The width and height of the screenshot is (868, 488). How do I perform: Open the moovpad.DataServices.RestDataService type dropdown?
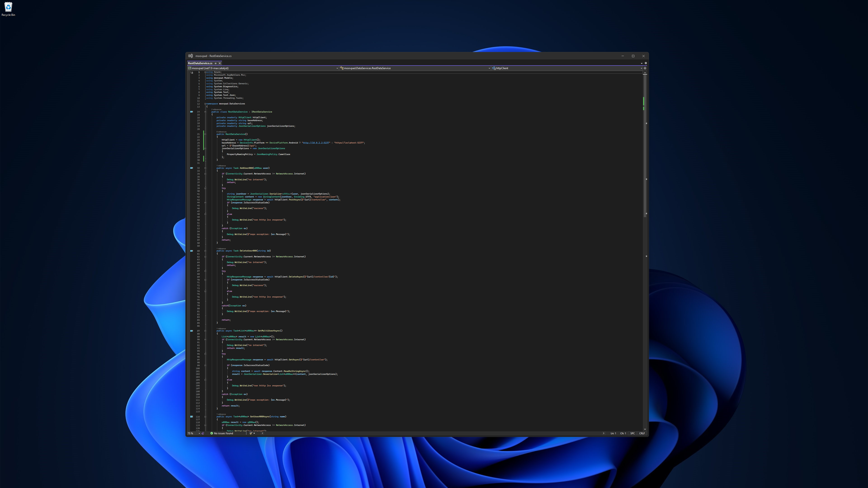pyautogui.click(x=415, y=68)
